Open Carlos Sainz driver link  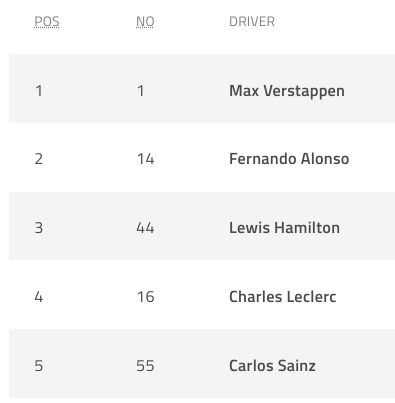click(272, 366)
